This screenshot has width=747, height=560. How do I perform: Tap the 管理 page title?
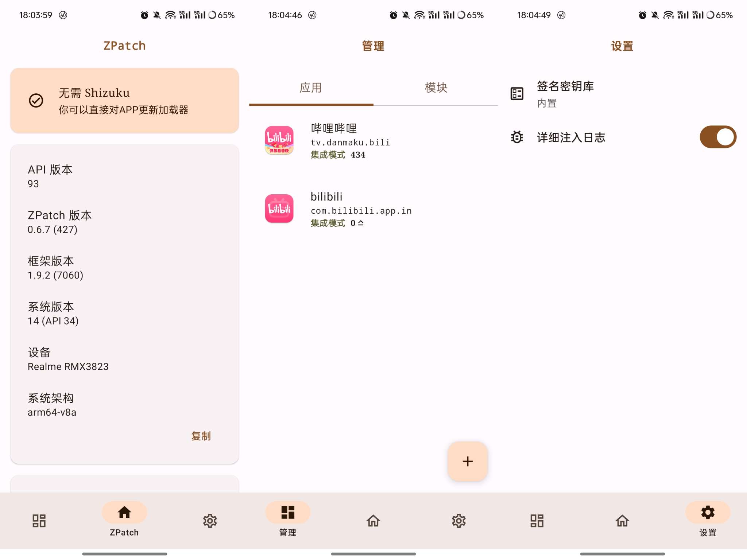click(373, 46)
